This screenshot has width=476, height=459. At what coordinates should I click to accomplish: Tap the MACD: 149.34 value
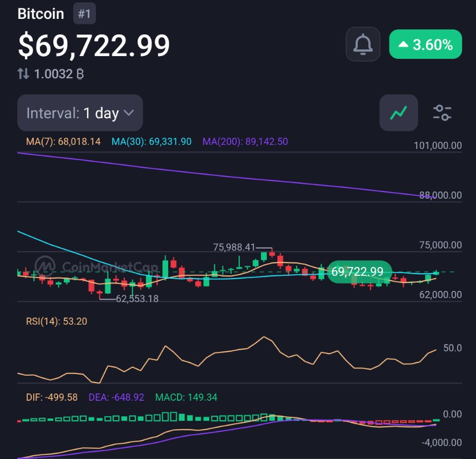pos(186,397)
